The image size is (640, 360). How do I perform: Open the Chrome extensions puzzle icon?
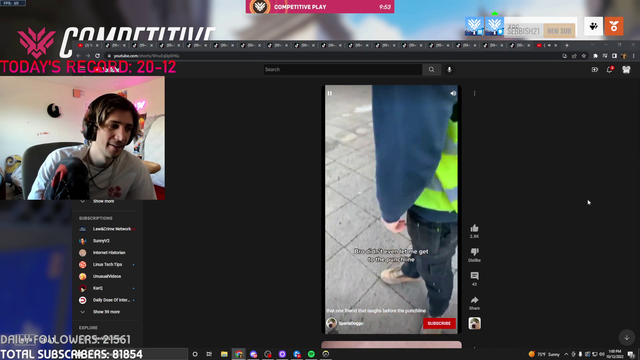[596, 56]
